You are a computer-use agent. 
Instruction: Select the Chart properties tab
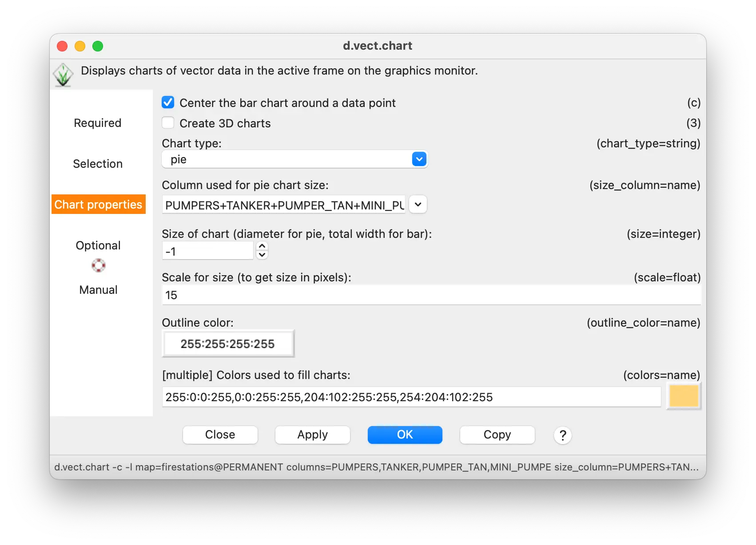pyautogui.click(x=98, y=205)
